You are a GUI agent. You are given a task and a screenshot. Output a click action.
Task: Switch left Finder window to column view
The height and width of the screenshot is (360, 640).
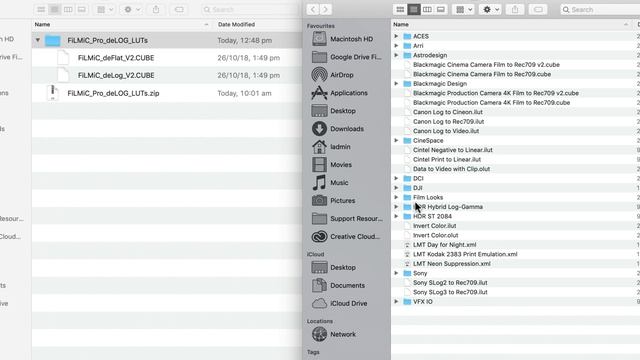68,9
